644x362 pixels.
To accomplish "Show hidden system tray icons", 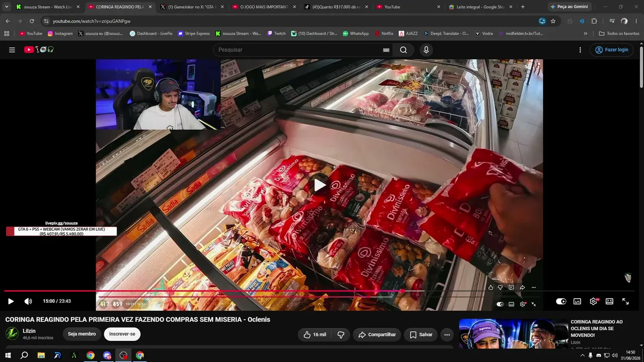I will coord(583,355).
